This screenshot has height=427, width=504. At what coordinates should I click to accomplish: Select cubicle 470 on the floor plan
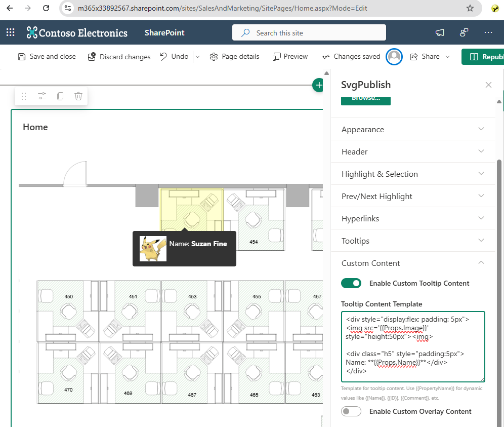click(x=68, y=373)
